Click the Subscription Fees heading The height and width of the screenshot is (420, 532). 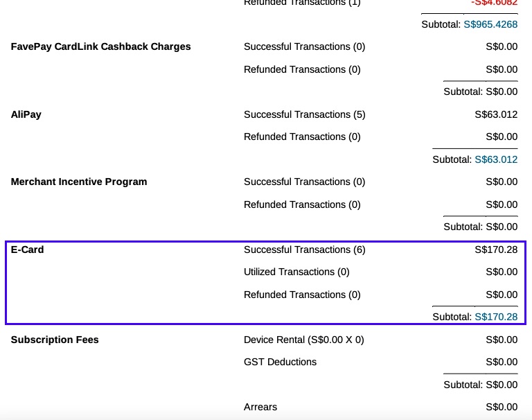point(55,340)
